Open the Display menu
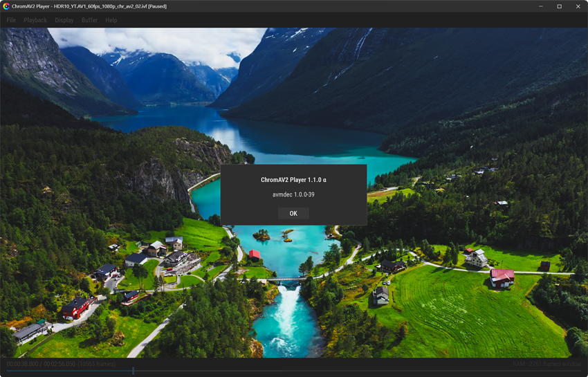Image resolution: width=588 pixels, height=377 pixels. [x=64, y=20]
